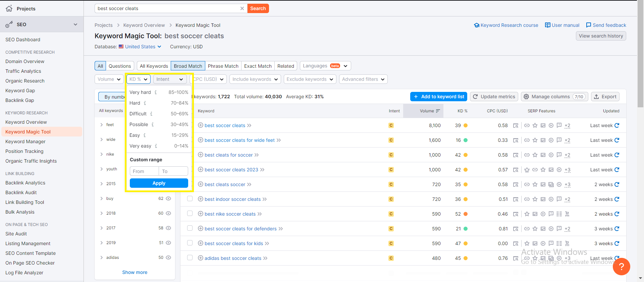Click the From custom range field
Screen dimensions: 644x282
click(x=144, y=171)
